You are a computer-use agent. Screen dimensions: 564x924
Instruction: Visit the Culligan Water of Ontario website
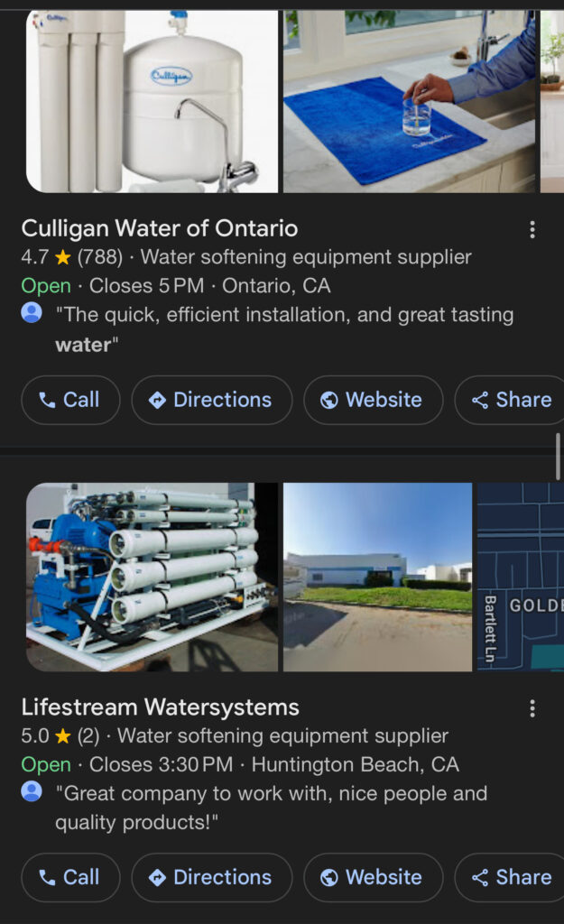(x=373, y=400)
